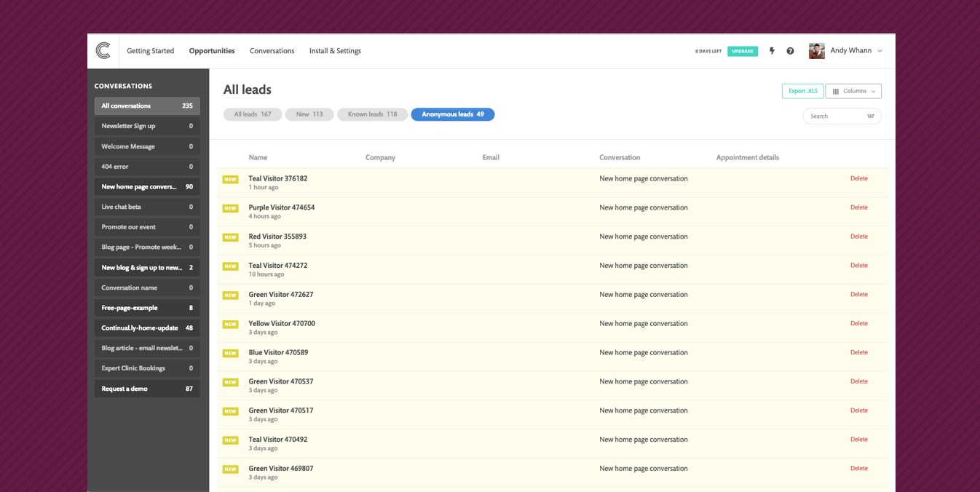Select the New 113 filter tab
980x492 pixels.
(309, 114)
